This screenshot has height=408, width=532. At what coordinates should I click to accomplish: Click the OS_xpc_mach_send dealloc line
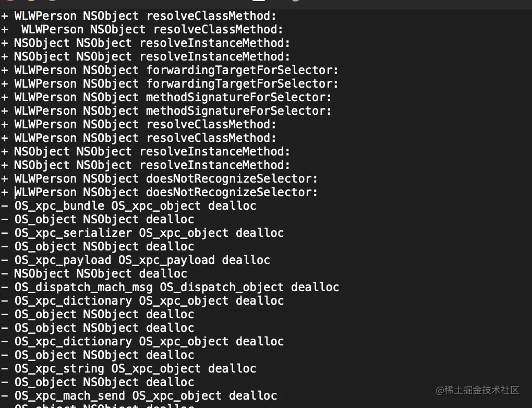[139, 396]
